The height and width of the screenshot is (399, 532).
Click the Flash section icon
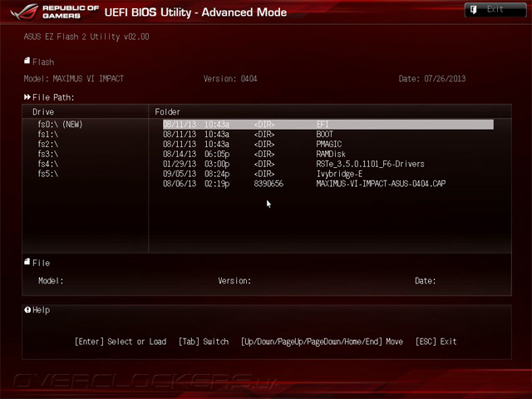27,61
